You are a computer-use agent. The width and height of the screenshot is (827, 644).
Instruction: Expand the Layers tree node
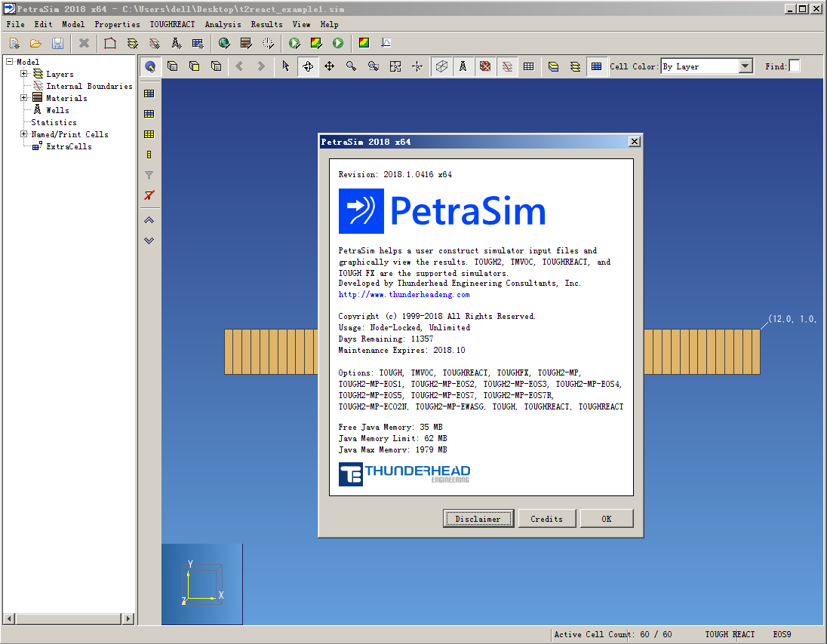[x=23, y=74]
